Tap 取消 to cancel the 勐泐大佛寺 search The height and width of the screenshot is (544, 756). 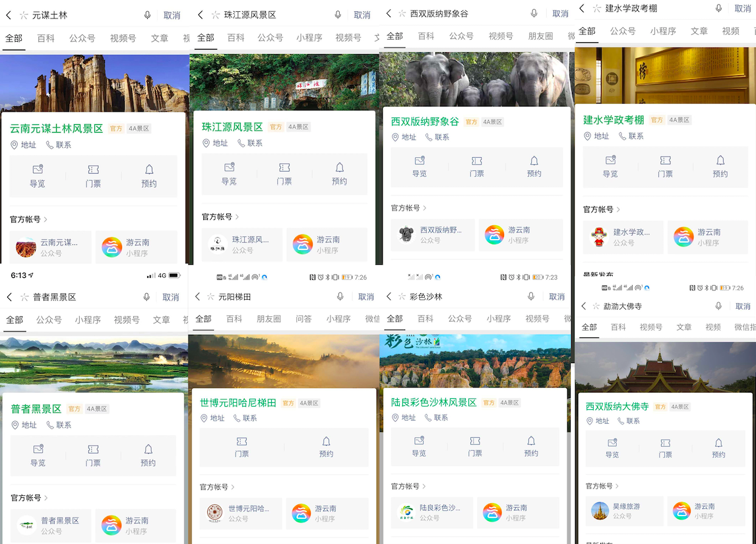743,306
